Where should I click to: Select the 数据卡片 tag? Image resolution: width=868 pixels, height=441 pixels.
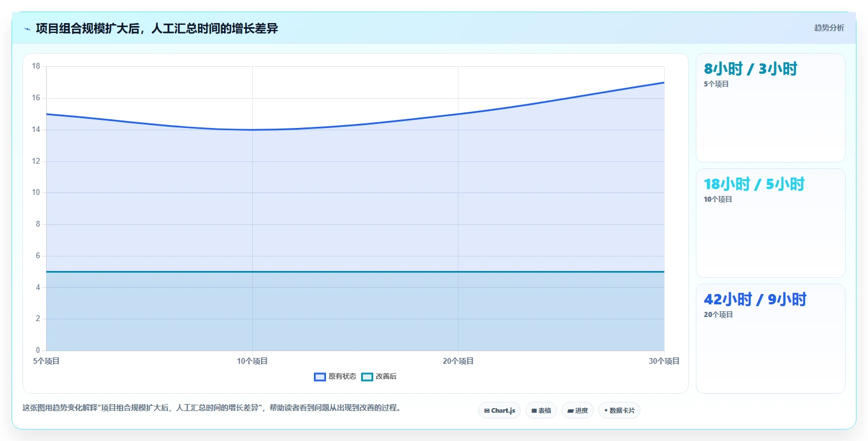coord(619,410)
